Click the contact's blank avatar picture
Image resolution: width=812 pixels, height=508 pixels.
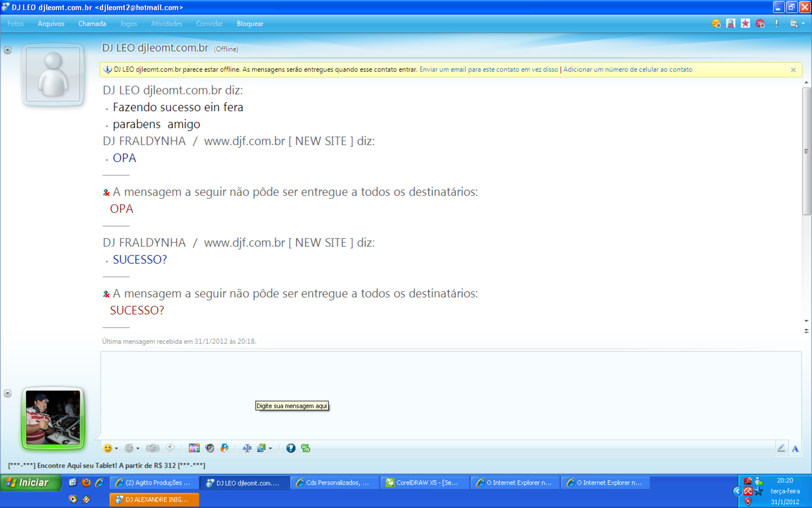pos(53,75)
